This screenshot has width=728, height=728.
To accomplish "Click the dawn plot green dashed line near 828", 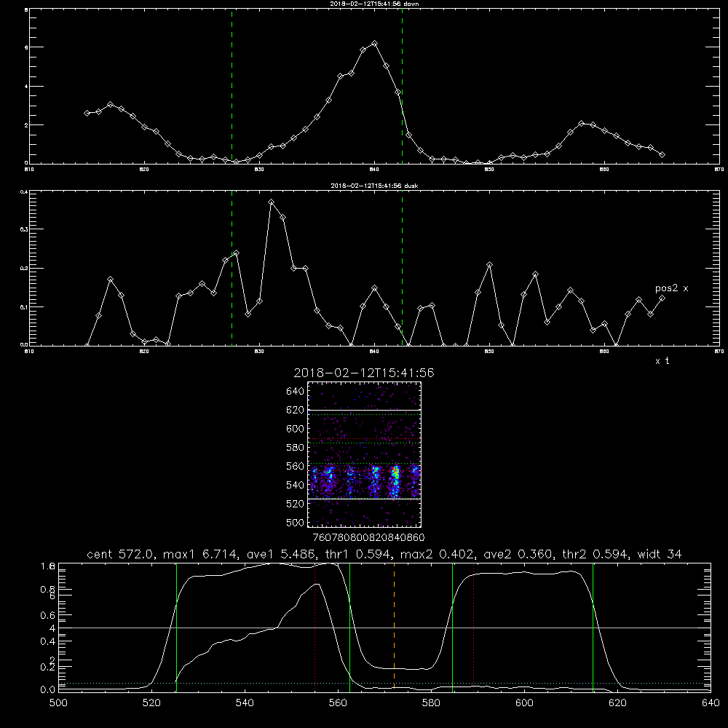I will tap(232, 86).
